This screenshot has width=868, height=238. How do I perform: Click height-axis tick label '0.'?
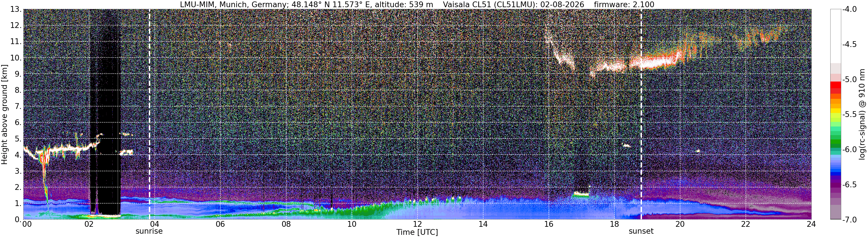coord(18,220)
